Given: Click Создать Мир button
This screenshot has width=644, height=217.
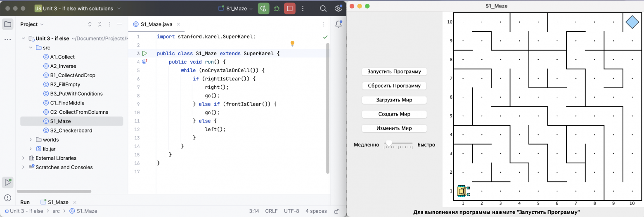Looking at the screenshot, I should point(394,114).
